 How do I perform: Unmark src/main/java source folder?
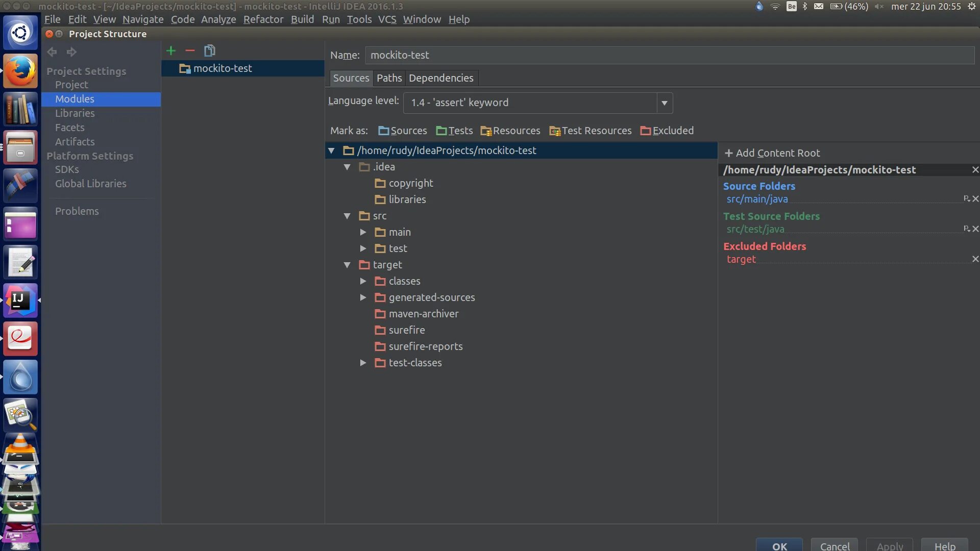[x=975, y=199]
